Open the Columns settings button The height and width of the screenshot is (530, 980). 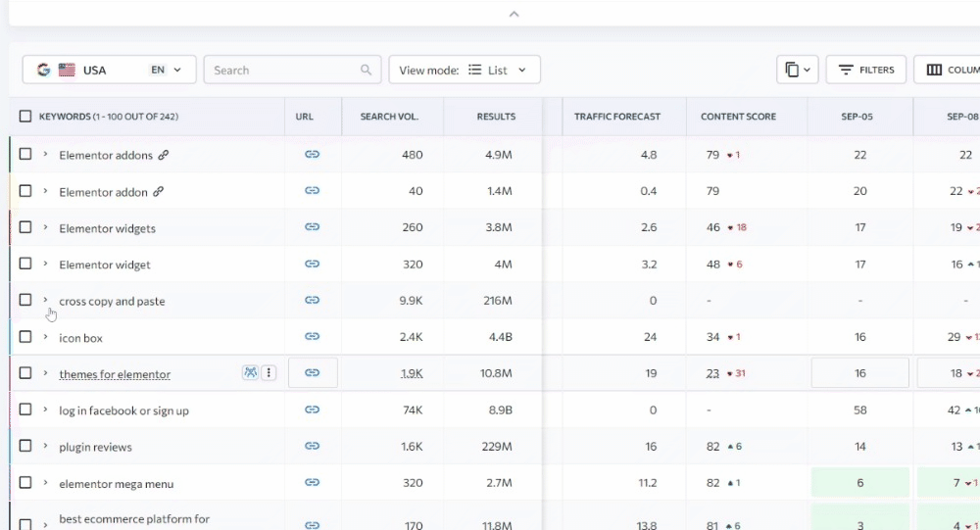click(947, 70)
